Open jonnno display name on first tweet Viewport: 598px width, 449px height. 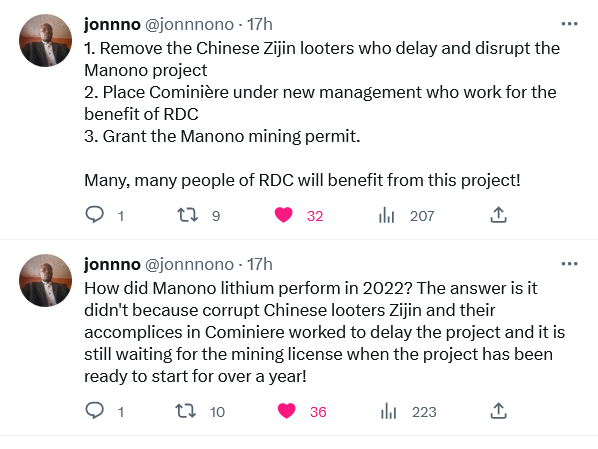click(112, 24)
